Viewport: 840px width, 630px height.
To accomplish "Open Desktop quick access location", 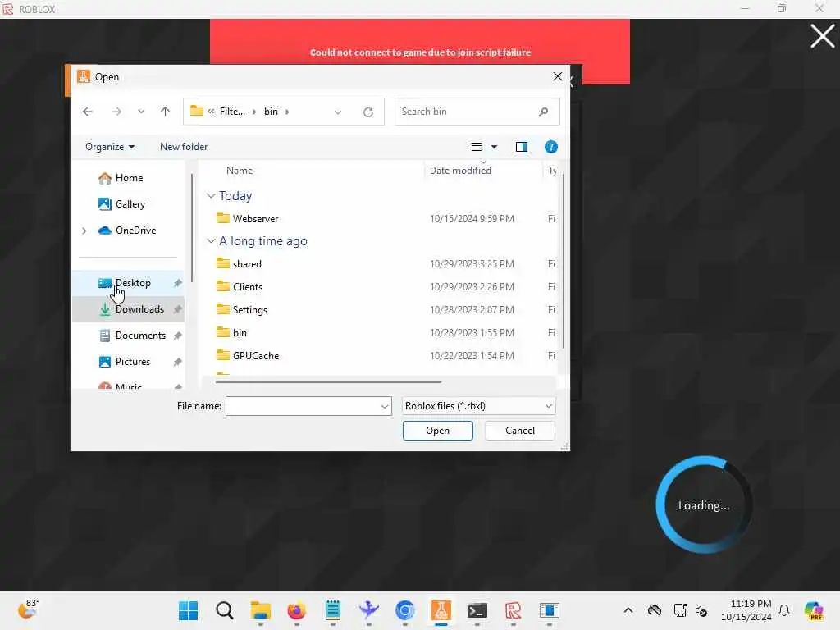I will (x=129, y=283).
